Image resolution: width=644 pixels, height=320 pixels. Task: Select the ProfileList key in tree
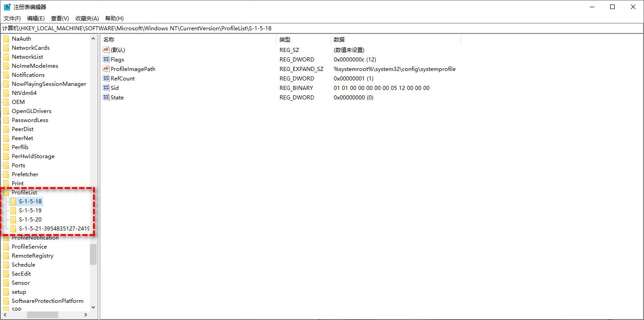point(24,193)
